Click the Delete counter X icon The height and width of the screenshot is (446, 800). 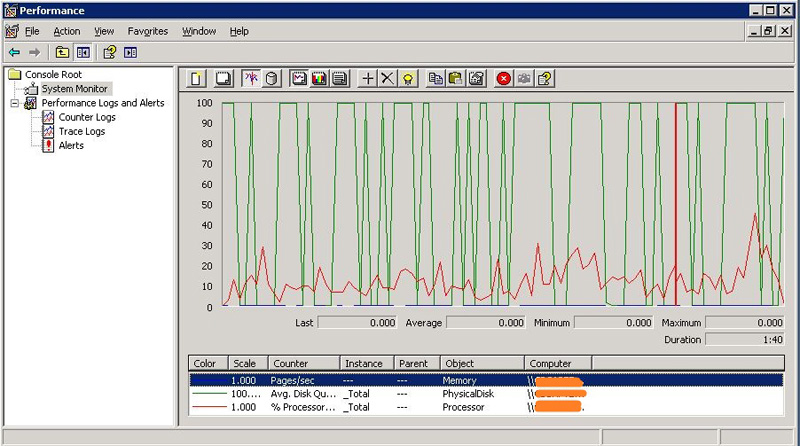387,79
